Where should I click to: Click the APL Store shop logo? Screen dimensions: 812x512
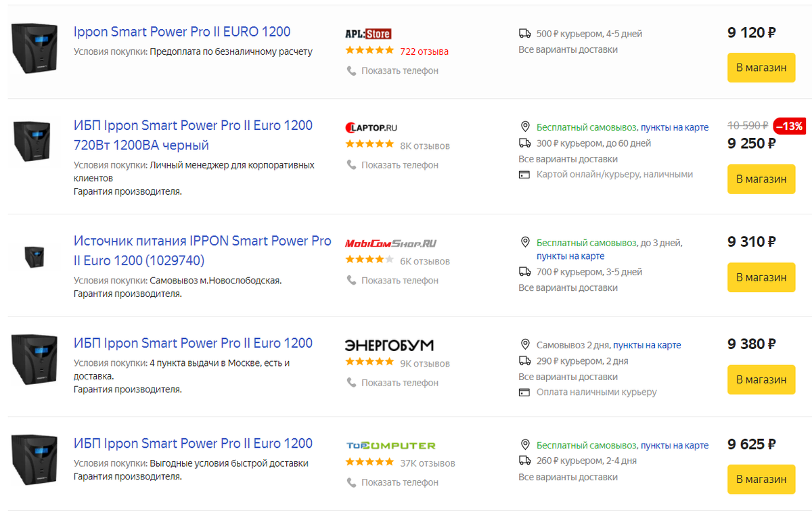368,34
